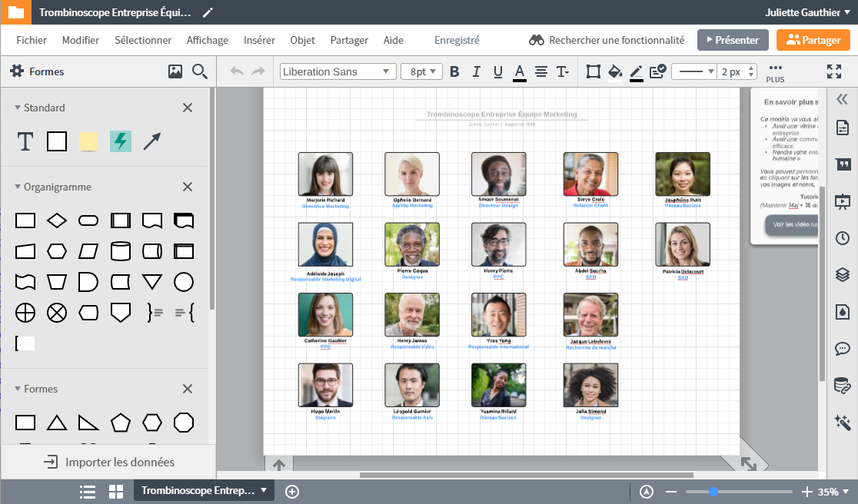
Task: Open the shape search magnifier icon
Action: [x=200, y=71]
